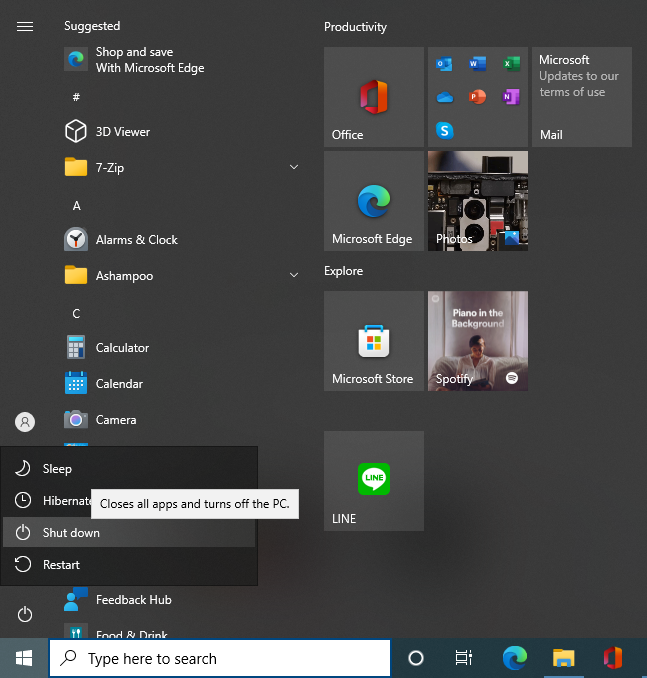Open OneDrive from the Office apps tile
This screenshot has width=647, height=678.
pos(444,97)
